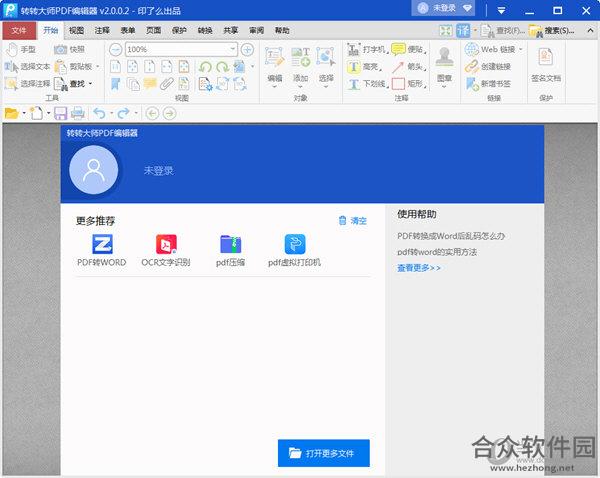This screenshot has width=600, height=478.
Task: Click the user avatar circle in the banner
Action: (x=93, y=170)
